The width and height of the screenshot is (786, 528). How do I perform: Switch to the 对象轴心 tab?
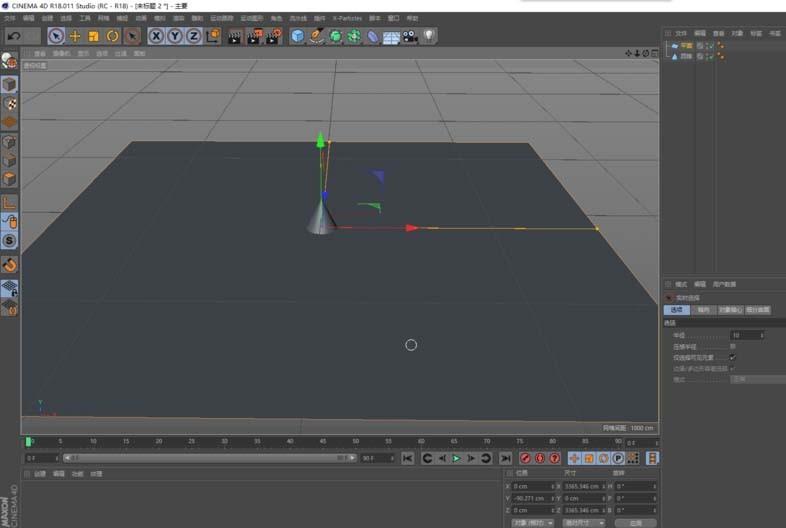(731, 310)
